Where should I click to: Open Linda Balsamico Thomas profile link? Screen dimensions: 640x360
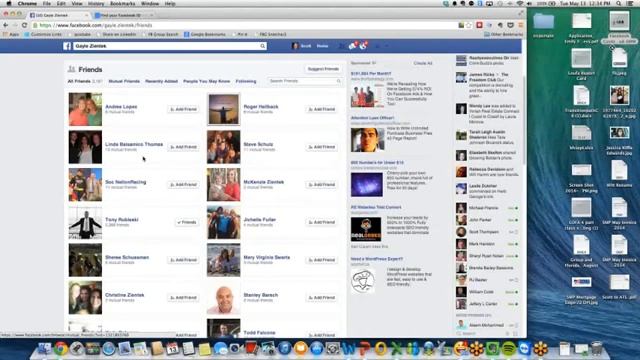tap(134, 144)
